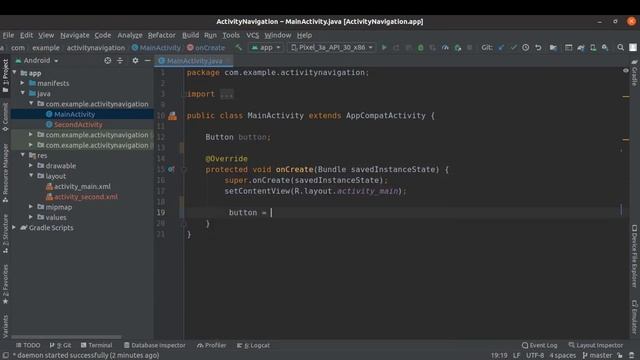The width and height of the screenshot is (640, 360).
Task: Select activity_second.xml in the layout folder
Action: pyautogui.click(x=86, y=197)
